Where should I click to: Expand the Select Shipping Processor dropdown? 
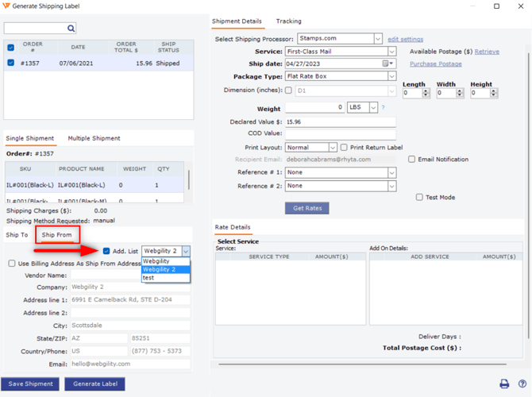378,39
